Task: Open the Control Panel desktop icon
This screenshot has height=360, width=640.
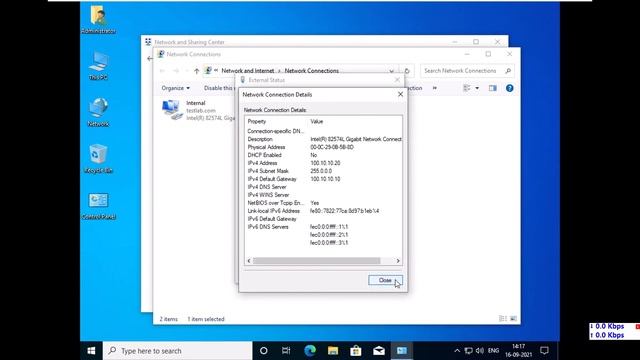Action: [98, 205]
